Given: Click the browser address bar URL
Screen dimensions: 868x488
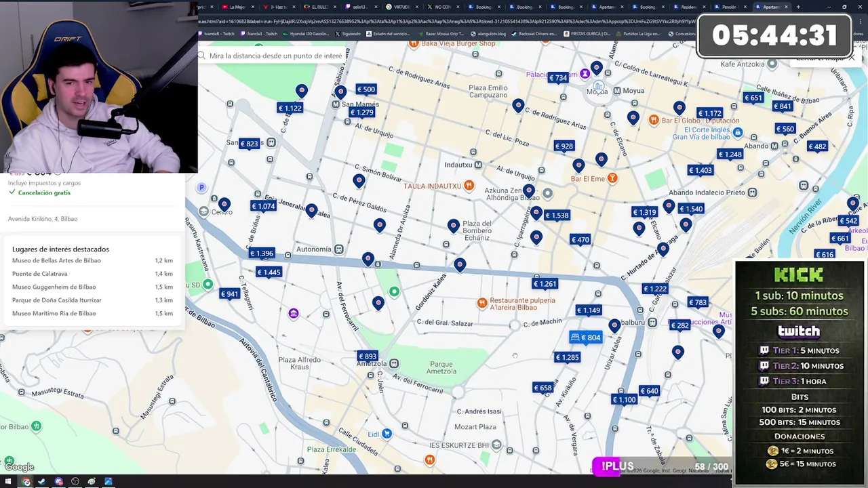Looking at the screenshot, I should click(x=448, y=21).
